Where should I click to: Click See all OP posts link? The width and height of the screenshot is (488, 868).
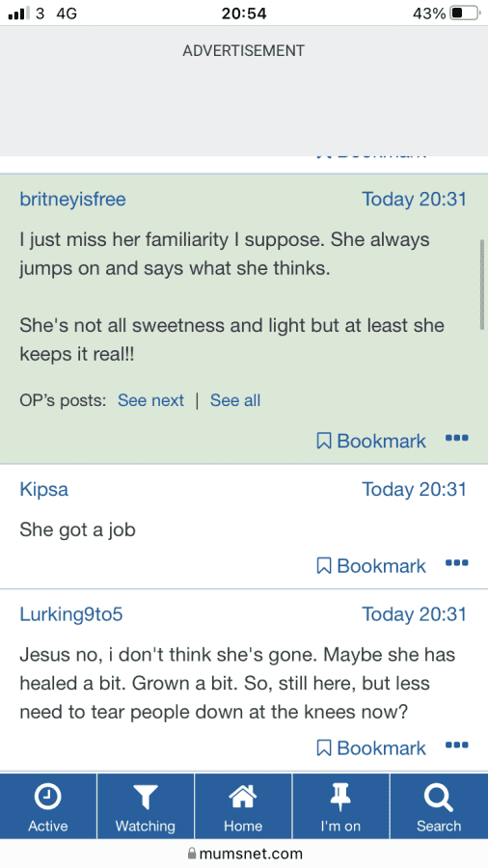tap(235, 400)
